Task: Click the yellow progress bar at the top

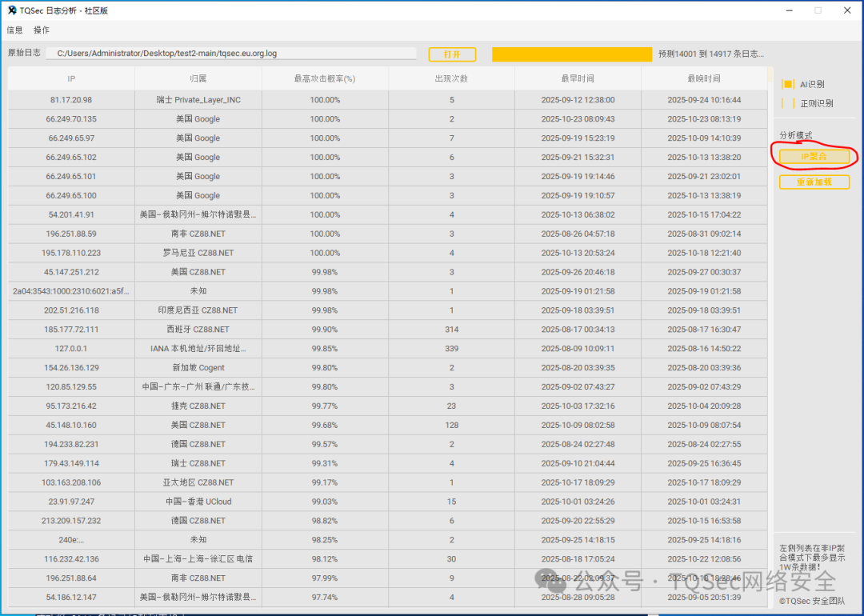Action: (x=572, y=54)
